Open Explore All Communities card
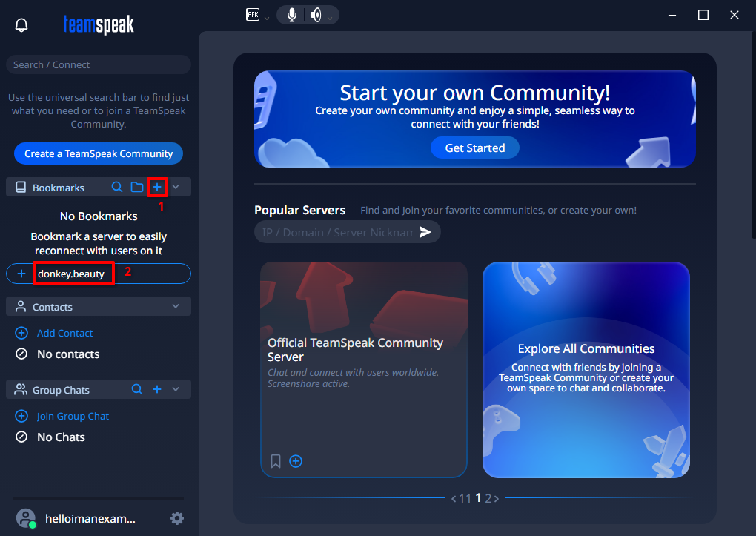This screenshot has height=536, width=756. click(586, 369)
